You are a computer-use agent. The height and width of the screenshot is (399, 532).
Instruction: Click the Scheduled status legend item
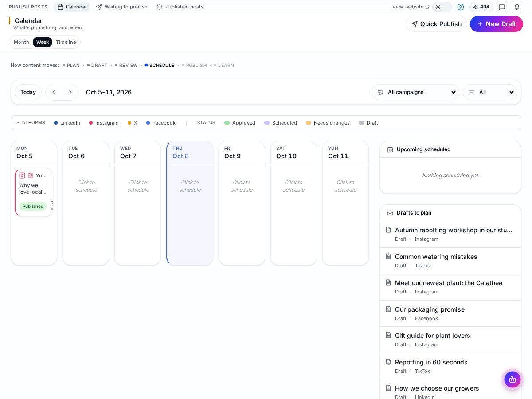point(281,123)
